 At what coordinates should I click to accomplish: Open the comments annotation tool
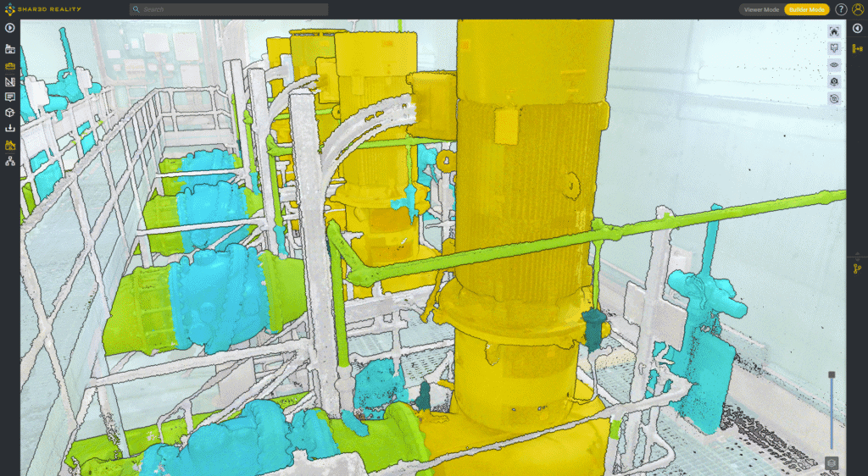[10, 97]
